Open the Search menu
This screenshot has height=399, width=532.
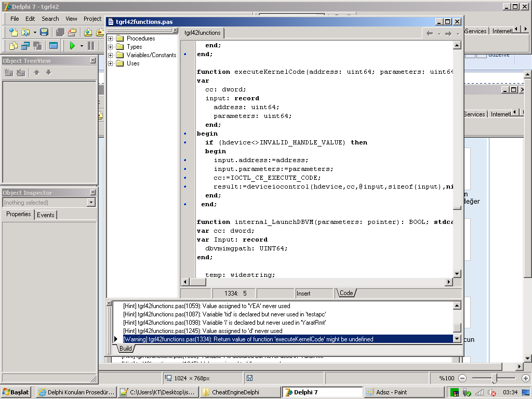pos(50,19)
